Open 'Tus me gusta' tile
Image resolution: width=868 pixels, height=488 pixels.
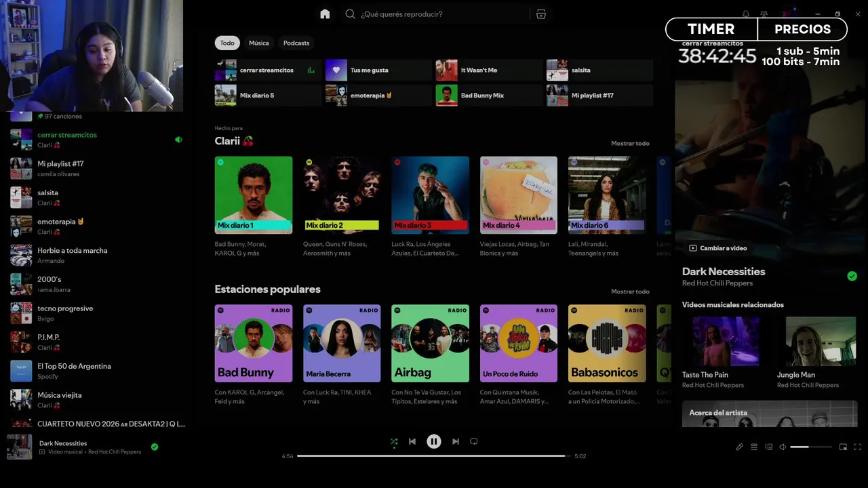coord(378,70)
